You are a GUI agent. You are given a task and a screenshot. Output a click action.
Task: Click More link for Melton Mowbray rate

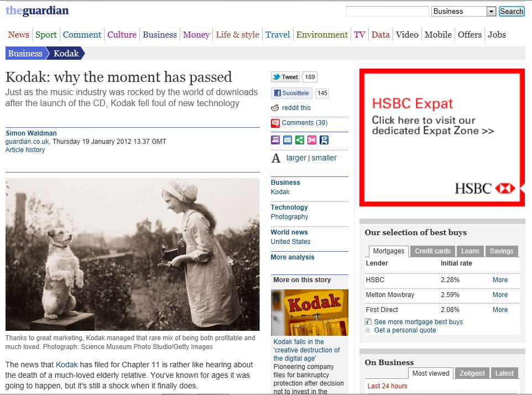coord(500,295)
